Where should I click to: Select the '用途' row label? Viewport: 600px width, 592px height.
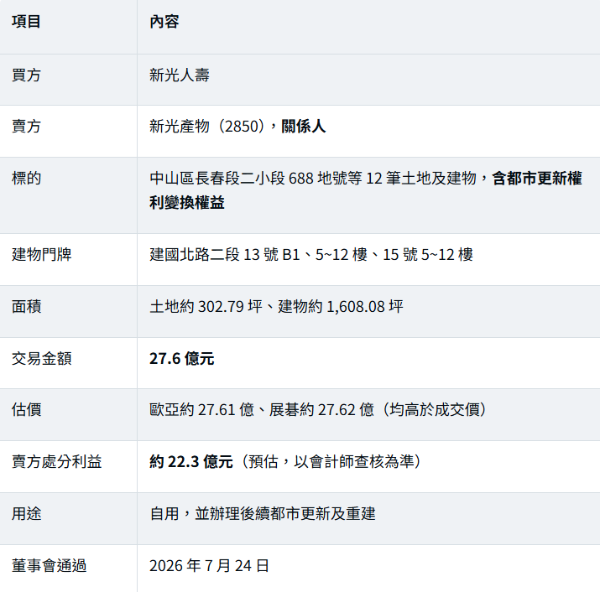(x=26, y=514)
